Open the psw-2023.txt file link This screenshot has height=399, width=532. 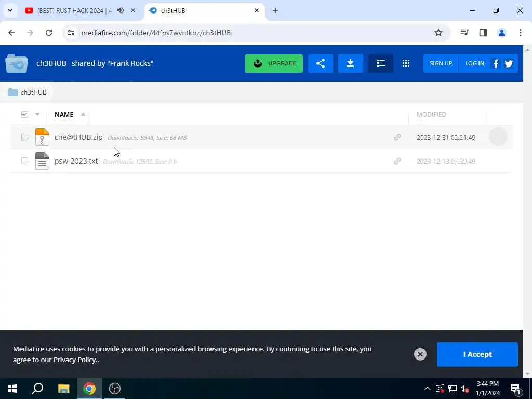[76, 161]
